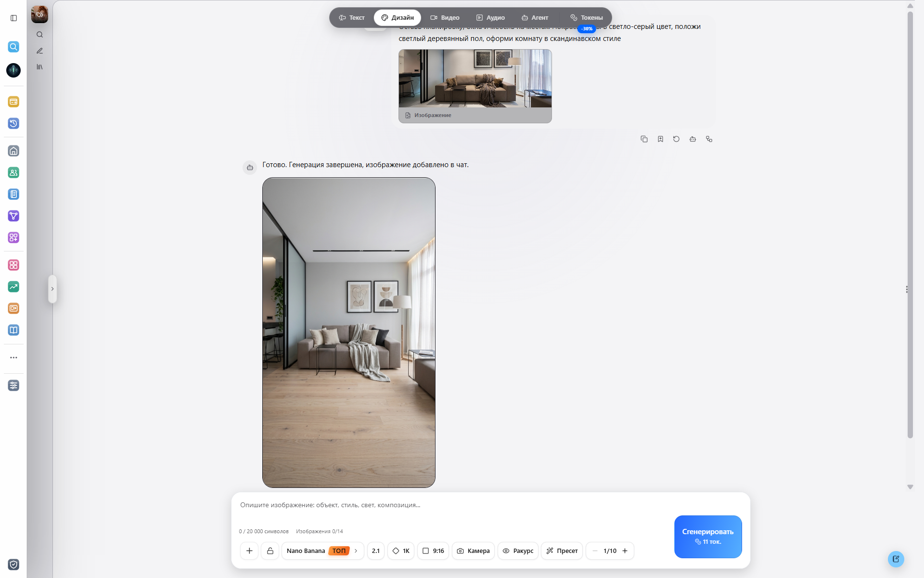Open the Nano Banana model selector
924x578 pixels.
tap(322, 551)
